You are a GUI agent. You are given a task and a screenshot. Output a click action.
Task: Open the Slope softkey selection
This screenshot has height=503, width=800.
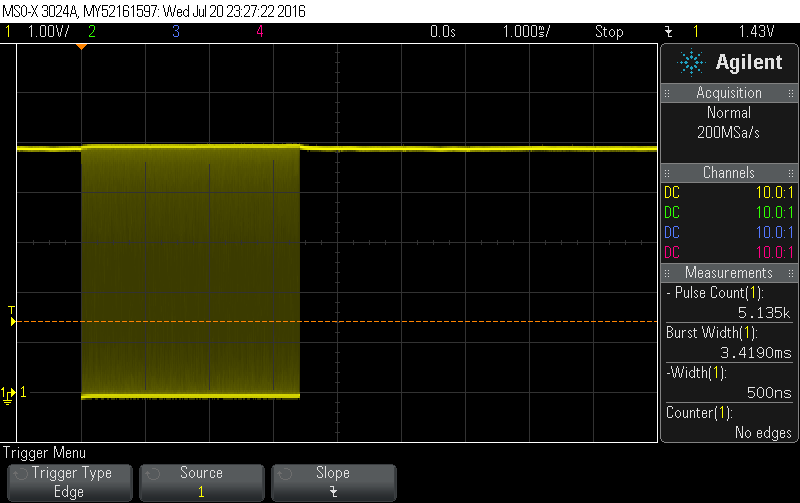click(x=333, y=482)
